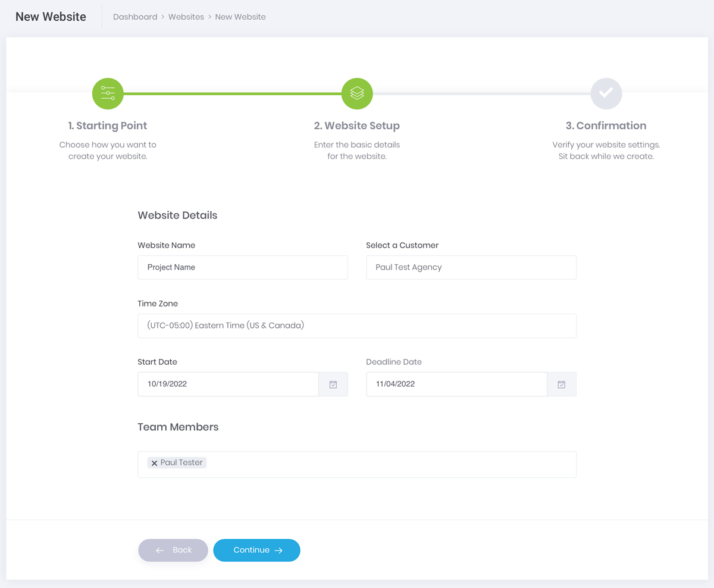
Task: Click the Starting Point step circle icon
Action: [x=108, y=93]
